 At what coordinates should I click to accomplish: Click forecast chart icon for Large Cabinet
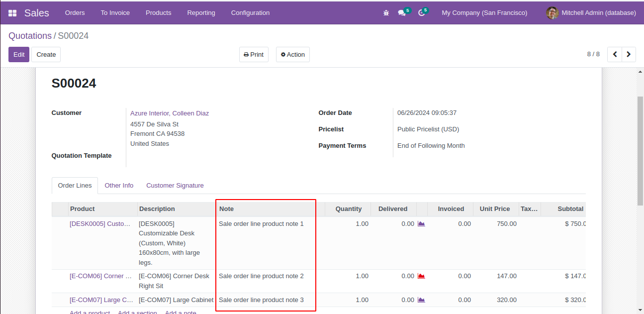421,300
